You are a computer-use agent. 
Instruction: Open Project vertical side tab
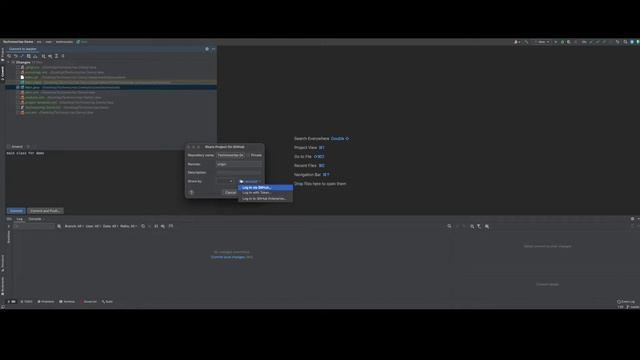coord(2,54)
